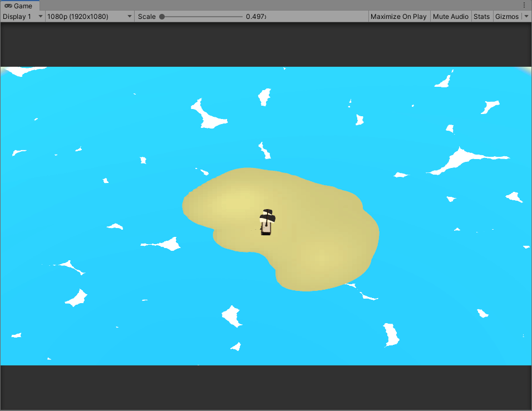Toggle the Stats overlay
Viewport: 532px width, 411px height.
point(481,17)
